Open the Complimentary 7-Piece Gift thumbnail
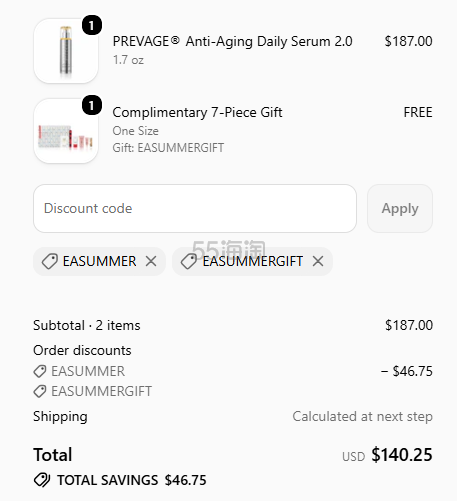The image size is (457, 501). [x=66, y=131]
